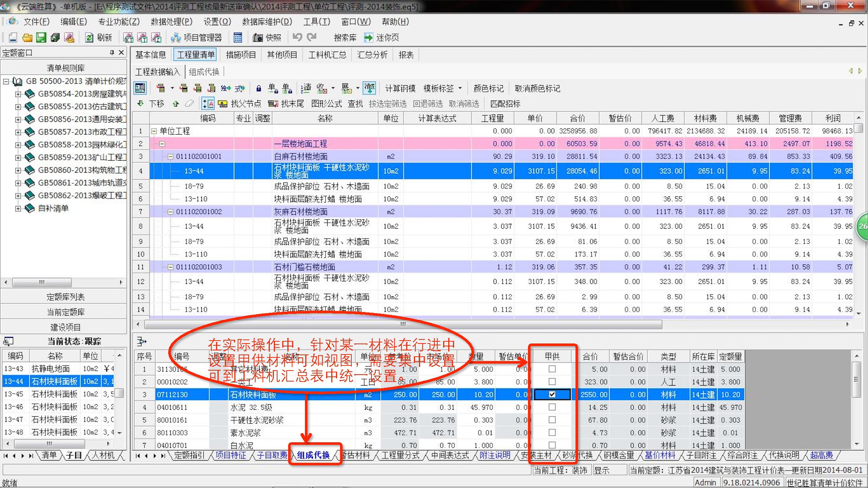Select quota row 13-45 in left list
Screen dimensions: 868x488
click(x=59, y=394)
